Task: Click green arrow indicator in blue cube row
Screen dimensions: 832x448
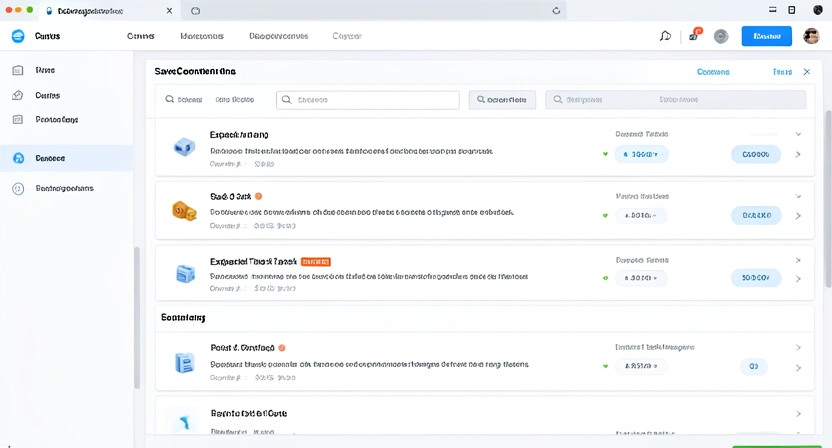Action: 605,154
